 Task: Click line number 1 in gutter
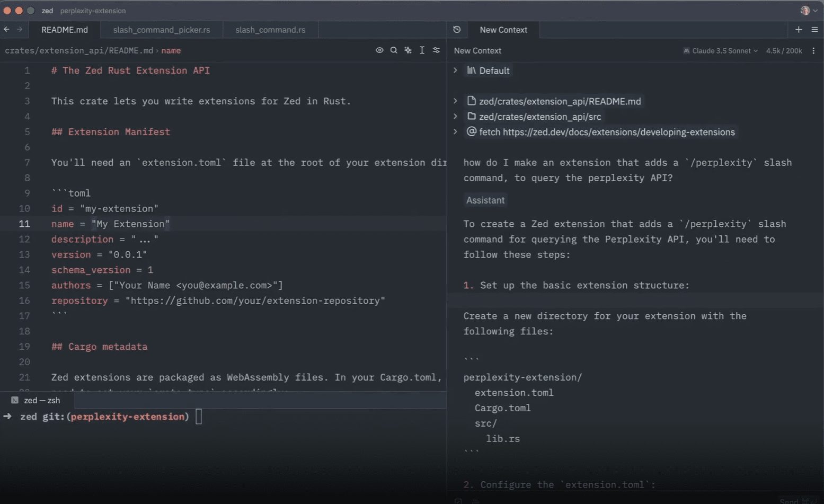(26, 70)
